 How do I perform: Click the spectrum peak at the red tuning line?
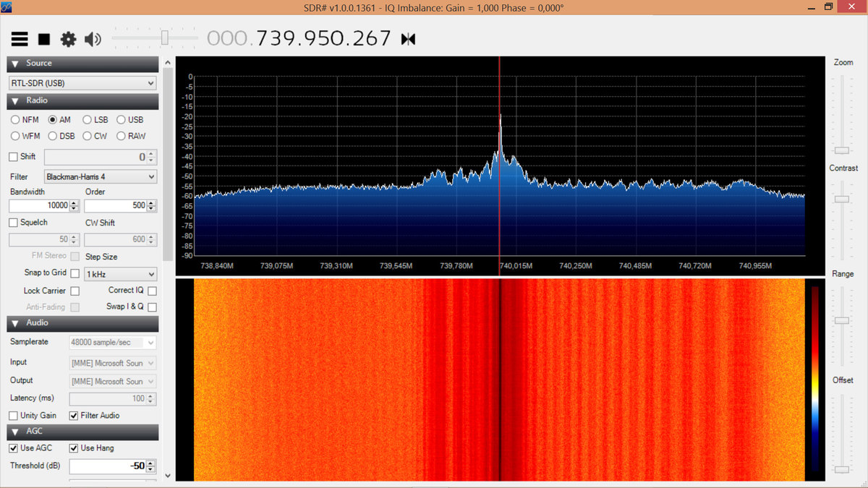499,116
